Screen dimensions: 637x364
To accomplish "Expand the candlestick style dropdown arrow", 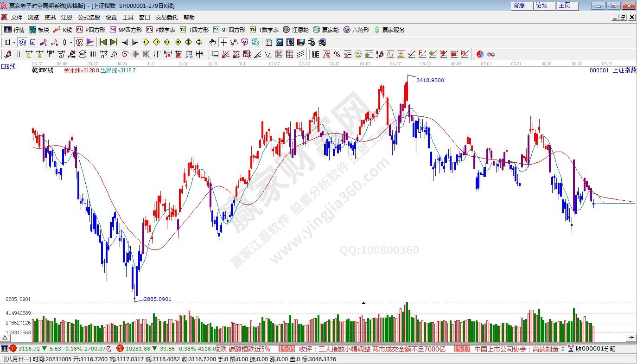I will 71,42.
